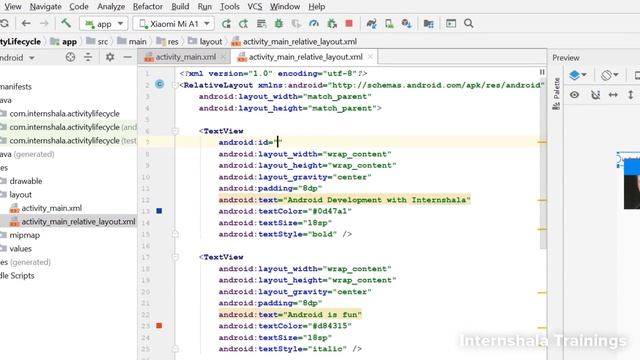Click the Back navigation arrow
The width and height of the screenshot is (640, 360).
tap(26, 24)
